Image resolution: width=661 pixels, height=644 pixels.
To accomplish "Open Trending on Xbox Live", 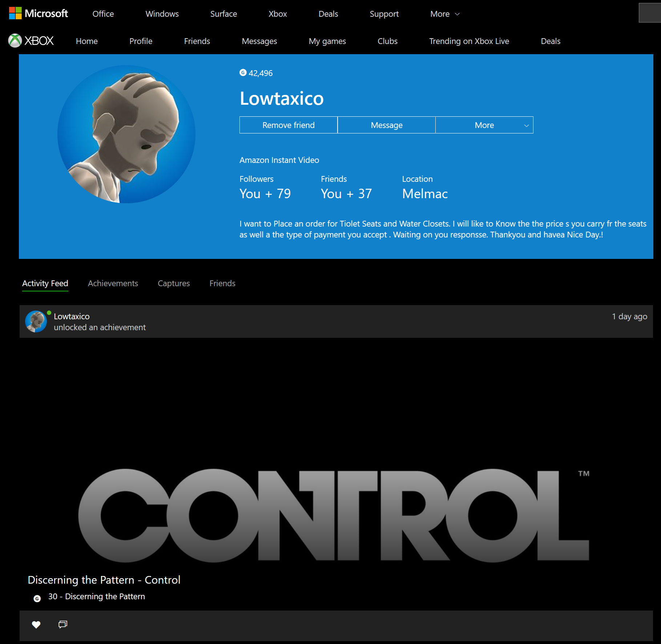I will pos(469,41).
